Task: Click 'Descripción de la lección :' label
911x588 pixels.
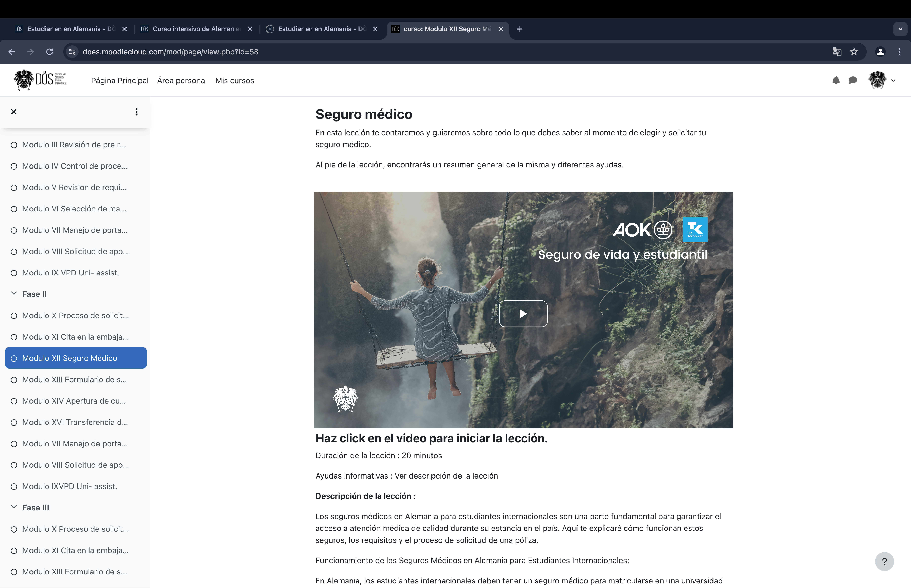Action: [365, 496]
